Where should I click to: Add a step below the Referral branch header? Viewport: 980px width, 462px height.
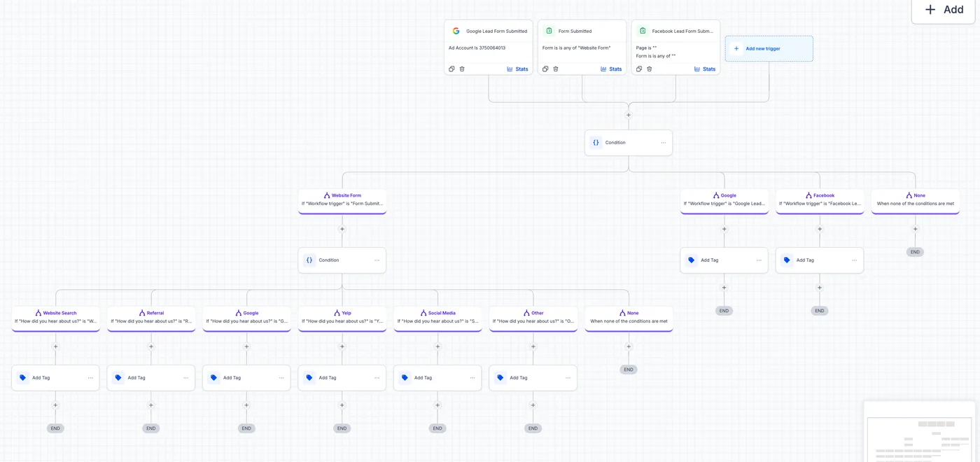(151, 346)
